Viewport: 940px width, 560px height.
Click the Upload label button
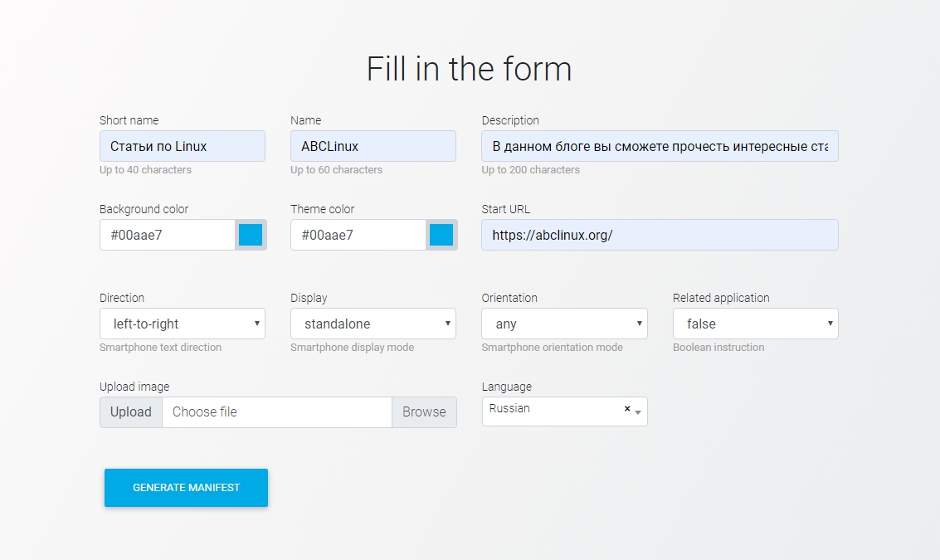point(131,412)
